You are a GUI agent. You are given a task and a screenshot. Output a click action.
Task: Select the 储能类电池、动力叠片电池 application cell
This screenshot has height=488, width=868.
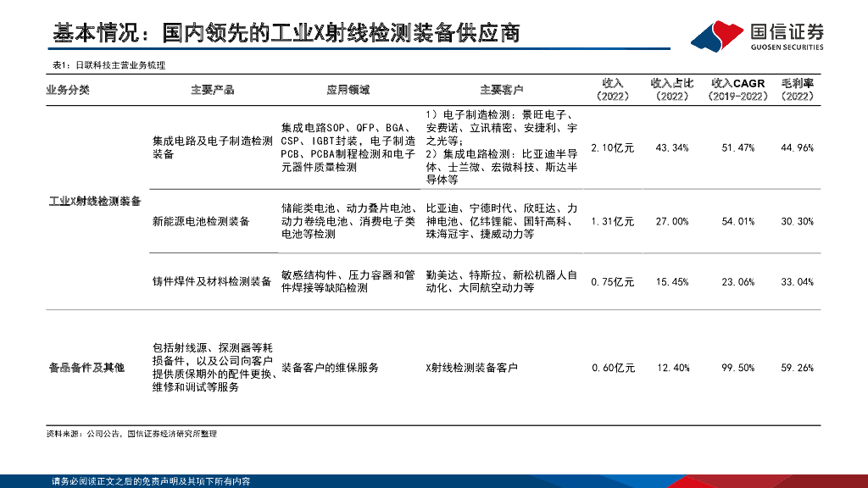[348, 221]
